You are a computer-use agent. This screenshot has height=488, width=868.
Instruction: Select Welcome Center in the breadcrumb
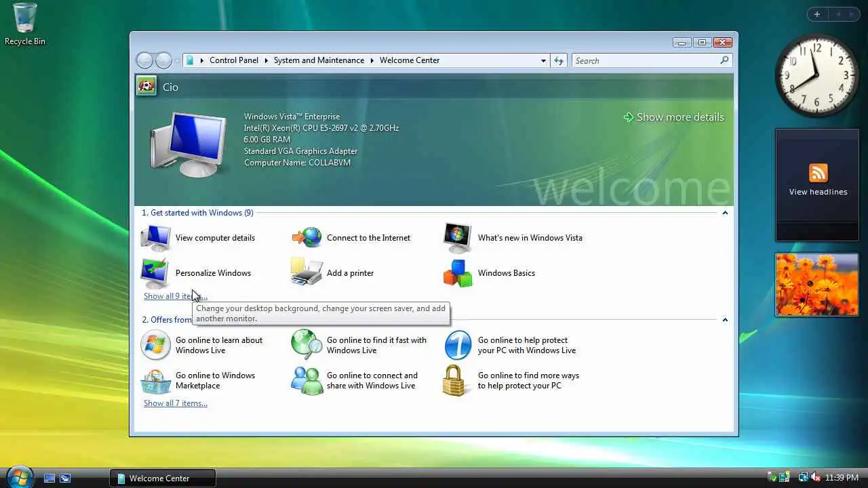[410, 60]
